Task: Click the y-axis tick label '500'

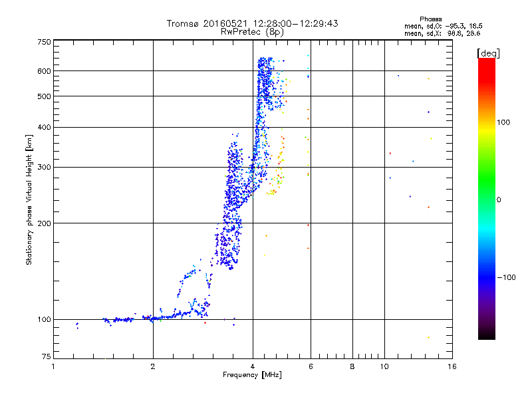Action: 44,96
